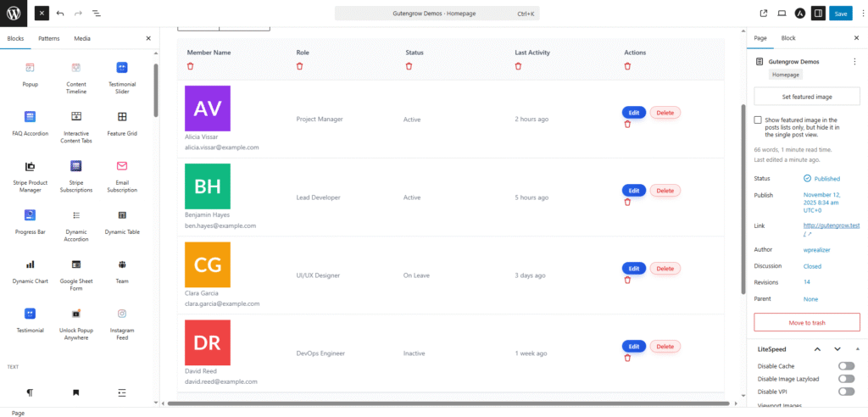Toggle Disable Cache switch

pos(847,366)
